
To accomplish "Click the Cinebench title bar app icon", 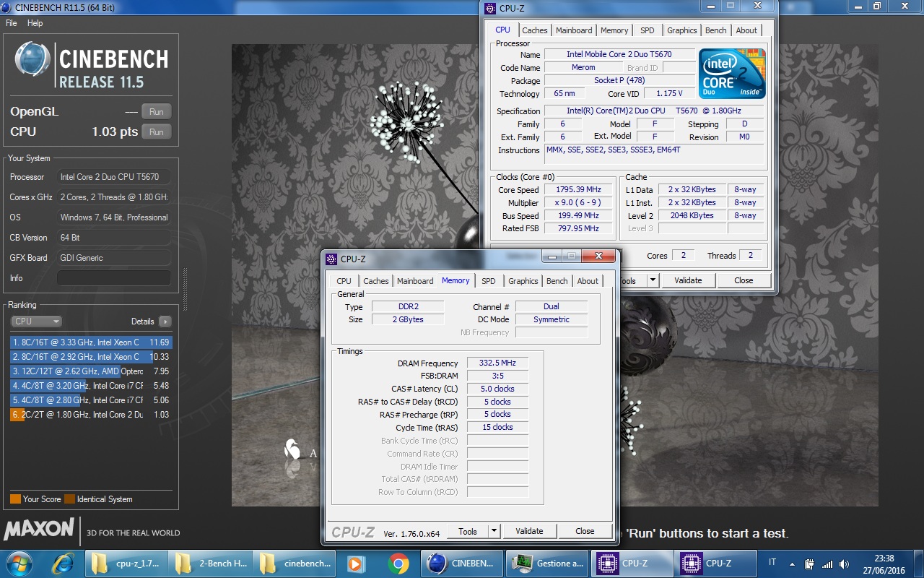I will [x=7, y=7].
